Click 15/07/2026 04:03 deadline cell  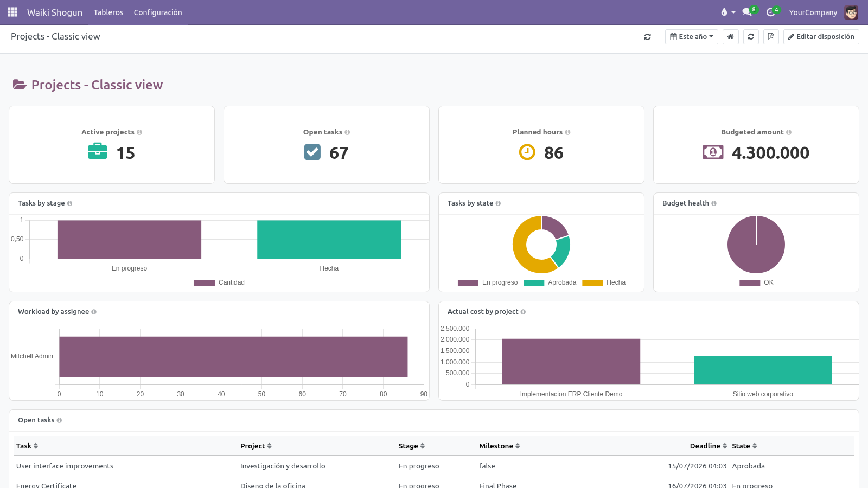pyautogui.click(x=697, y=466)
